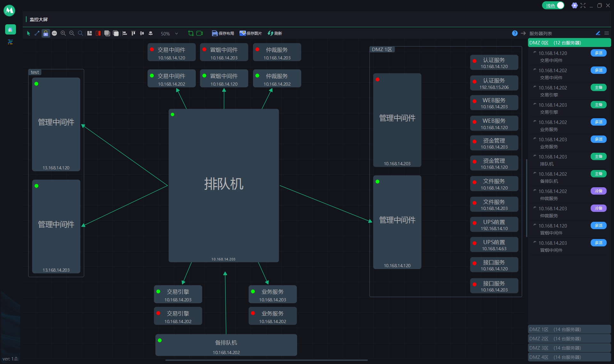
Task: Select 管理中间件 node with IP 13.168.14.120
Action: tap(56, 124)
